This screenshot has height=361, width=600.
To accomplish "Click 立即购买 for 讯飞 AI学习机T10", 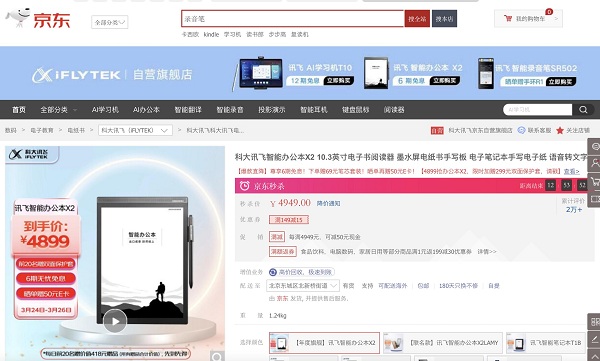I will pos(339,81).
